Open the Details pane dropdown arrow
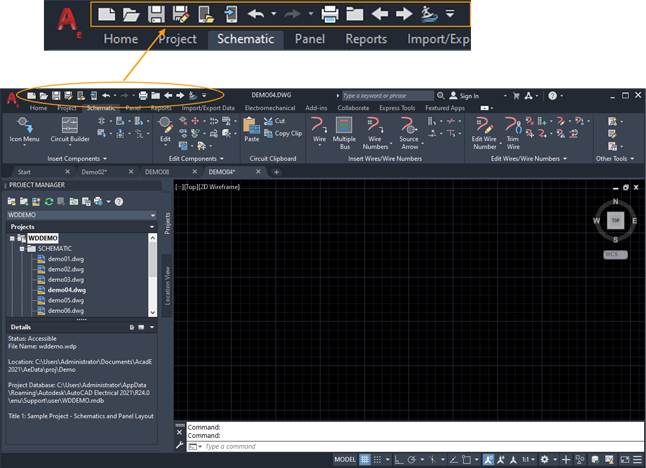The image size is (646, 468). click(152, 327)
